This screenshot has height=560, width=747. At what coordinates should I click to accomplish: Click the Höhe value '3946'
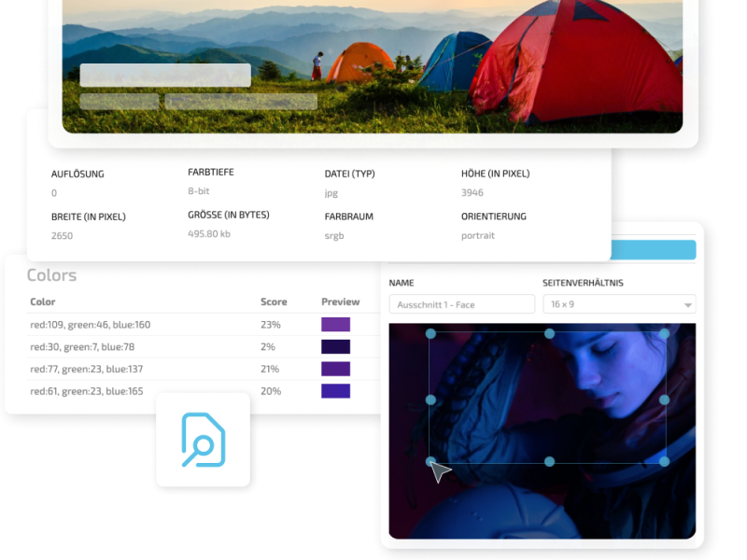[x=472, y=192]
